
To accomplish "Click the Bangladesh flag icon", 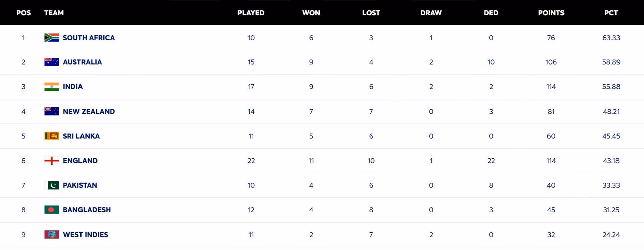I will click(52, 210).
